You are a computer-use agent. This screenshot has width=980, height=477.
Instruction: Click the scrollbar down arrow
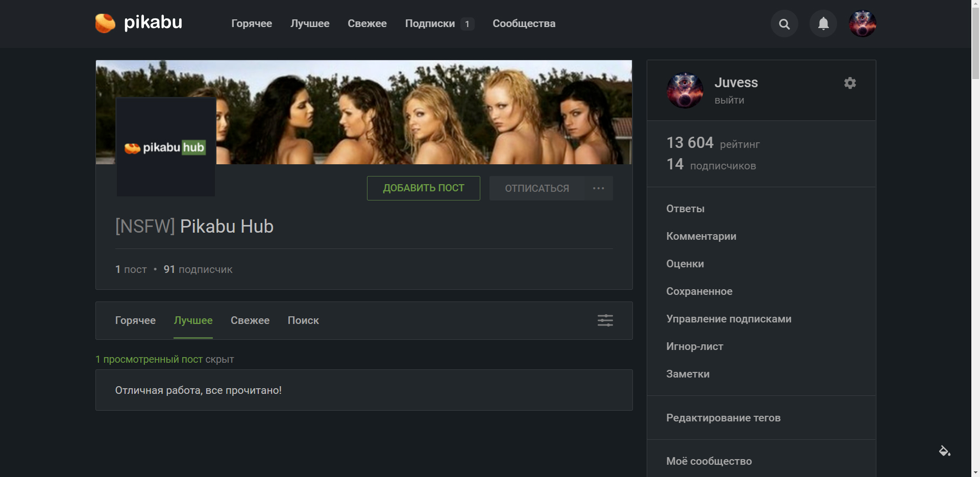[975, 473]
